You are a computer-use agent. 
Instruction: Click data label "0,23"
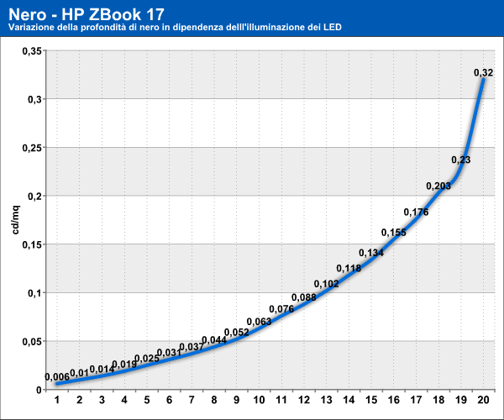(x=461, y=160)
